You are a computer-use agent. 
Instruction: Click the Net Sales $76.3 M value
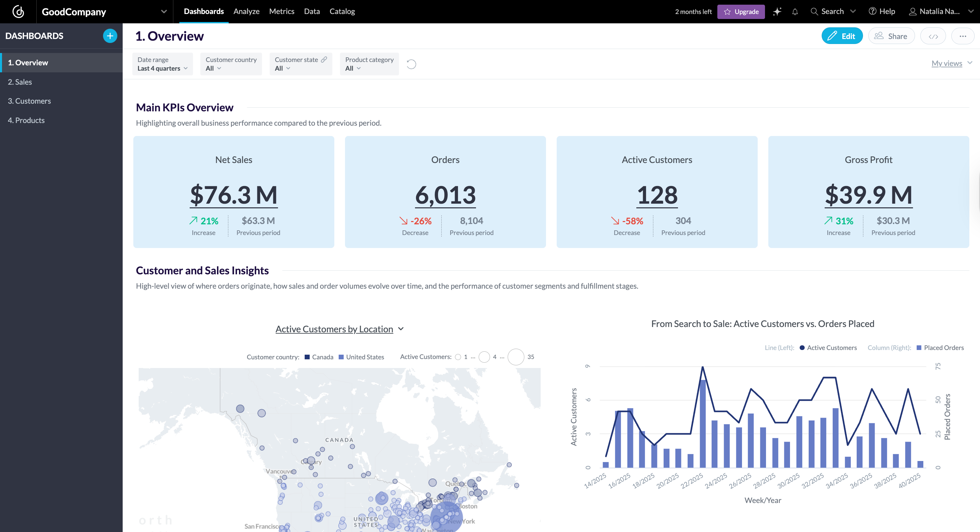tap(234, 195)
